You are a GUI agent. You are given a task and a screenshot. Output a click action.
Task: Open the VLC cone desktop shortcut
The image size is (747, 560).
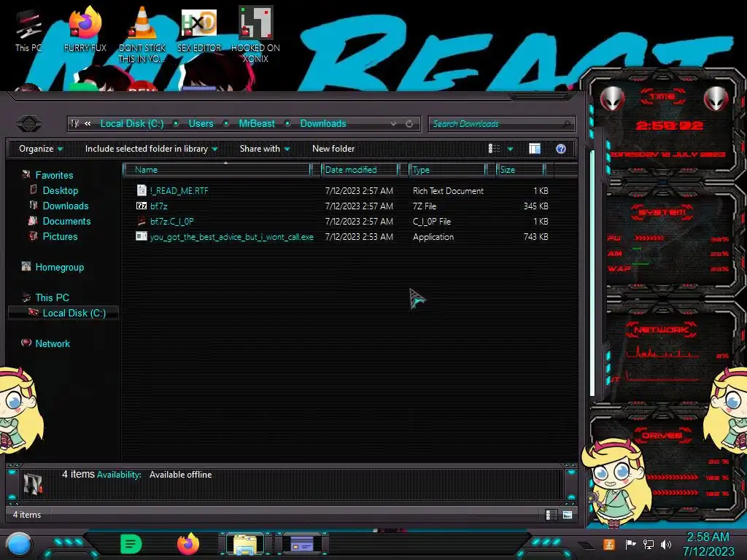(x=142, y=34)
